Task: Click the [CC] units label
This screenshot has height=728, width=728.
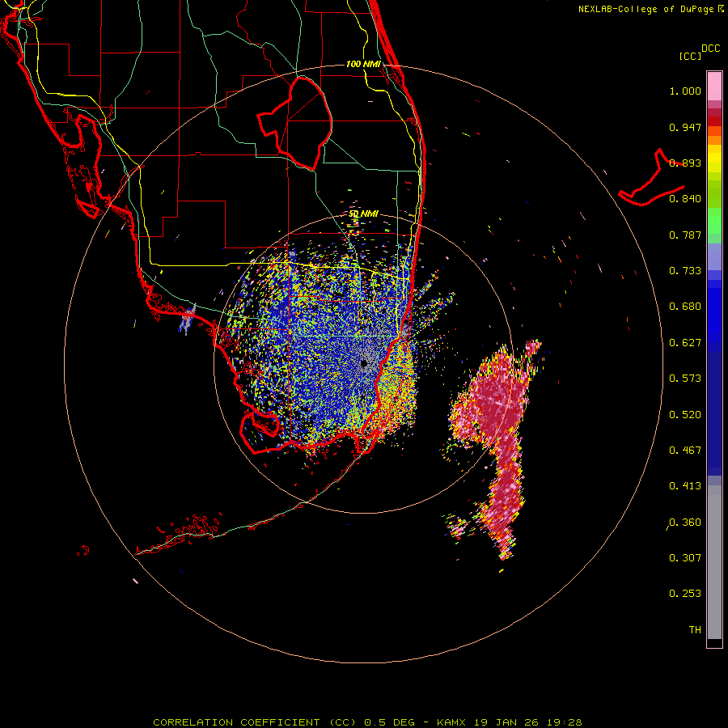Action: 690,57
